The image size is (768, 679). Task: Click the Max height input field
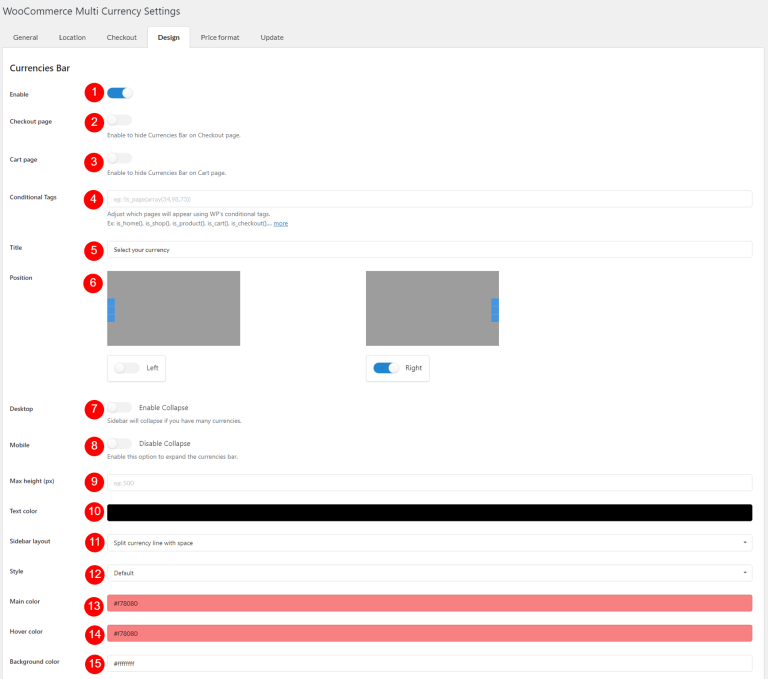pos(429,482)
